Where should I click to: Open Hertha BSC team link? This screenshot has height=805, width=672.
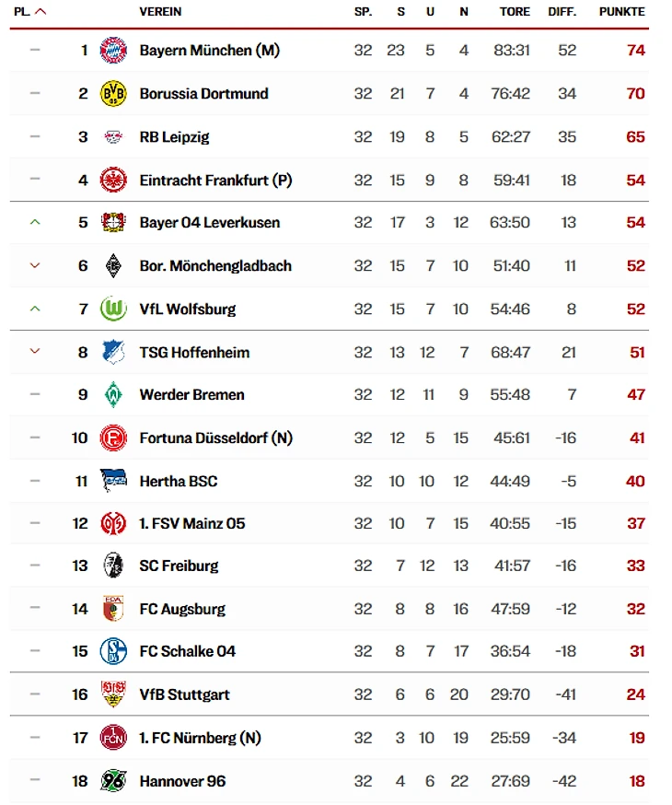click(x=179, y=481)
